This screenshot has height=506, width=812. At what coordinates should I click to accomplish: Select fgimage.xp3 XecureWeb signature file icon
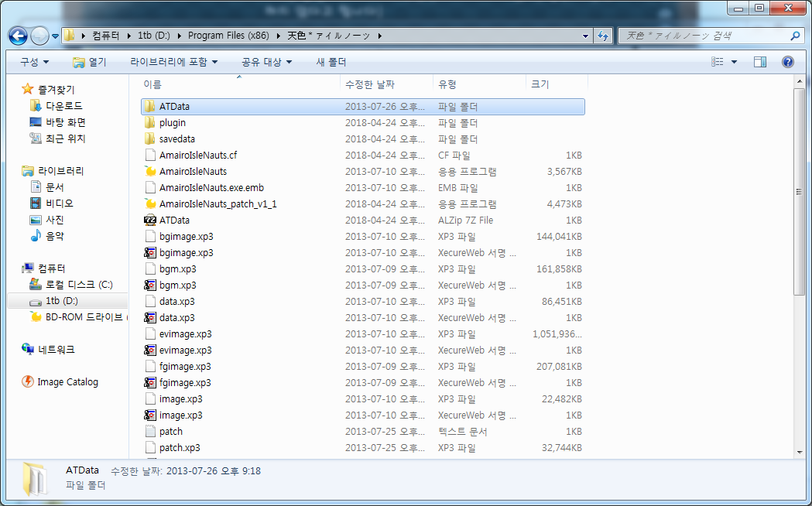149,383
